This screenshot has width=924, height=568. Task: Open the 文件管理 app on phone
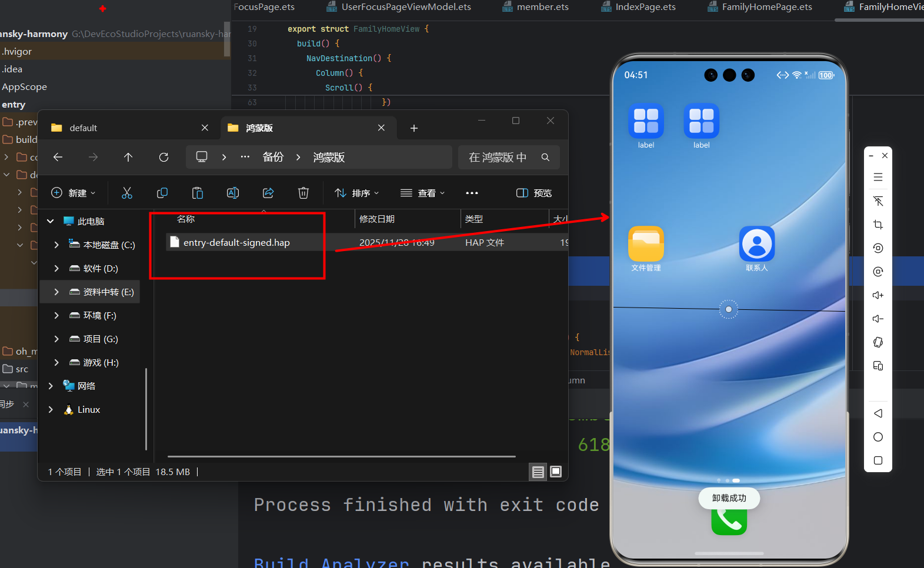[646, 244]
